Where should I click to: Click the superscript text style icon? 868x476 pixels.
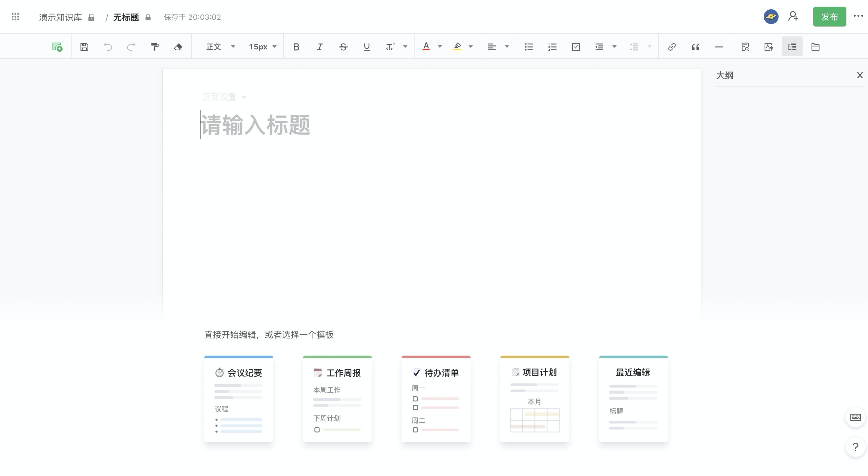390,47
